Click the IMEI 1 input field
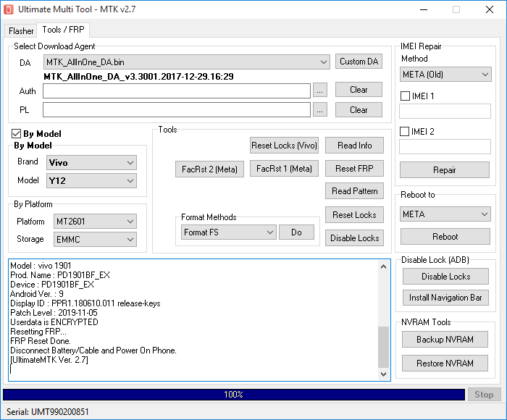The width and height of the screenshot is (507, 420). point(445,112)
